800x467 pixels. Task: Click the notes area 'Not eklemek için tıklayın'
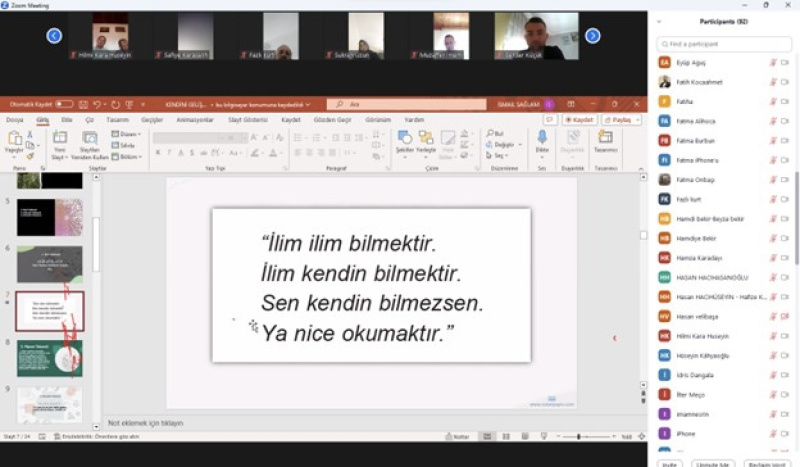click(x=145, y=423)
